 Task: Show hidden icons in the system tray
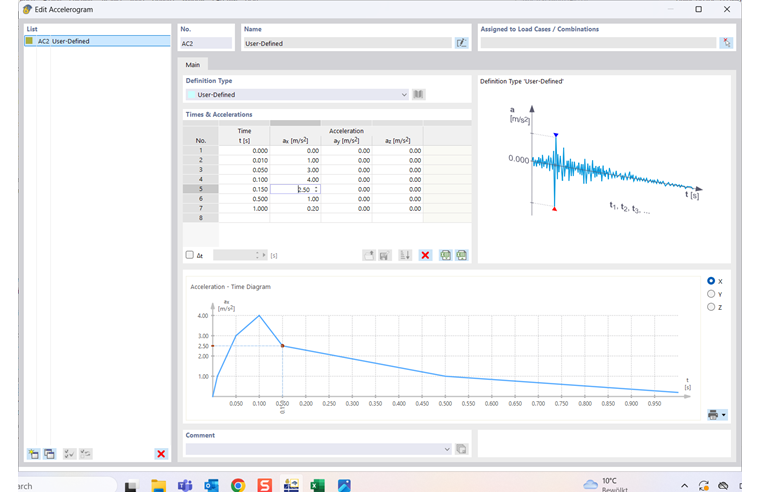click(684, 485)
